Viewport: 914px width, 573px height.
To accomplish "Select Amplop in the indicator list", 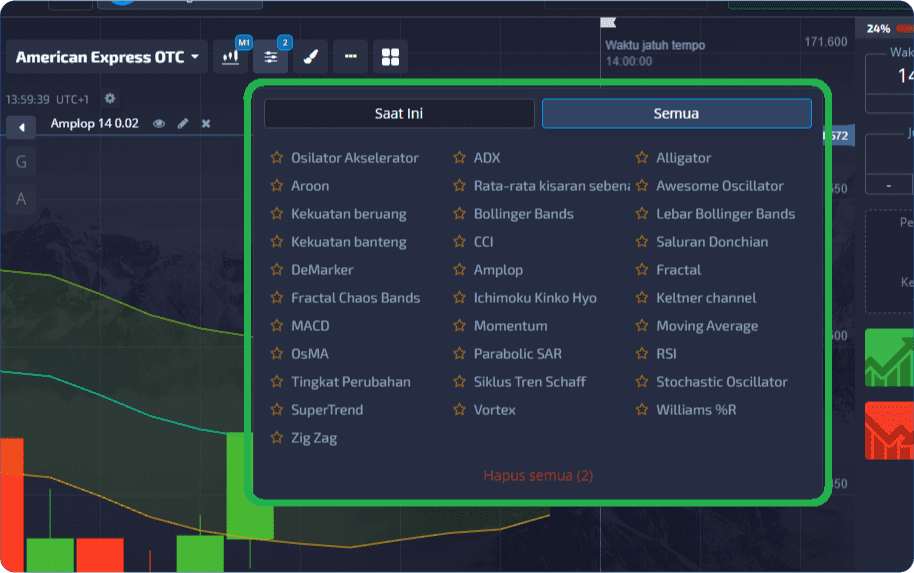I will [x=498, y=270].
